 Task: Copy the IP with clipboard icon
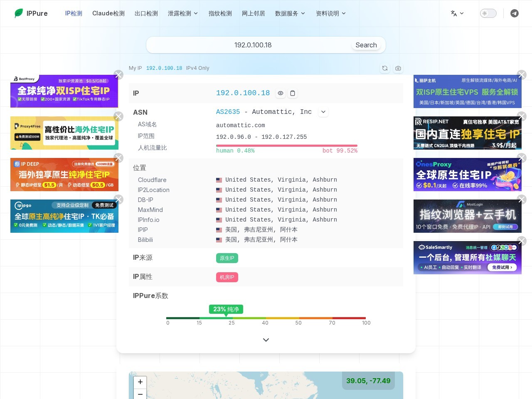coord(293,93)
